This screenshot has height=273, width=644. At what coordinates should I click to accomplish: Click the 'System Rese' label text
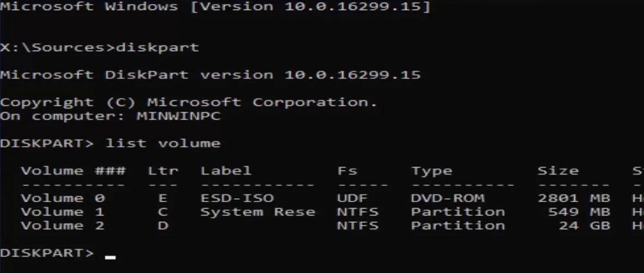click(257, 212)
